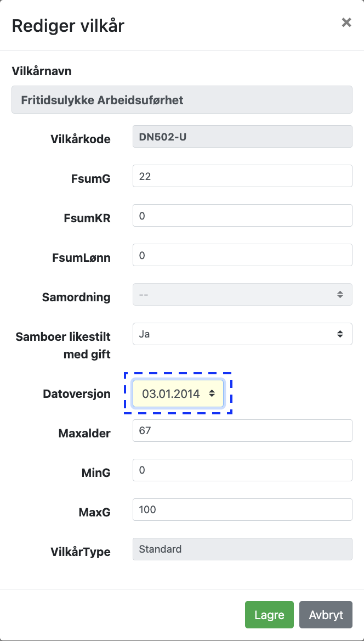This screenshot has height=641, width=364.
Task: Expand the Samboer likestilt med gift dropdown
Action: (242, 334)
